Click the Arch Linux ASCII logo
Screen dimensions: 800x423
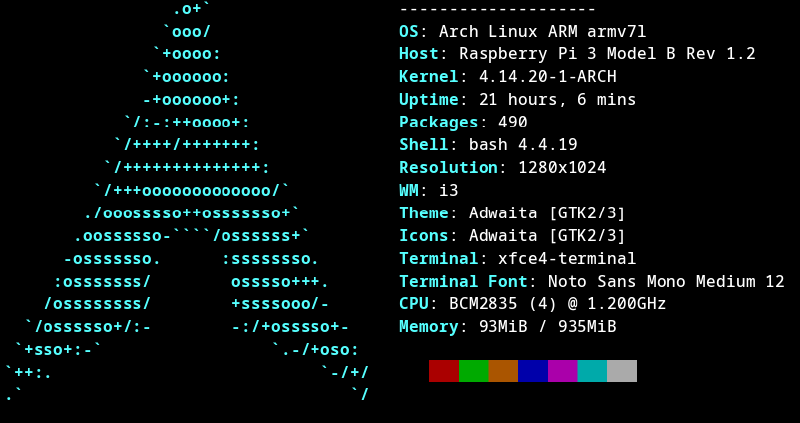(188, 200)
